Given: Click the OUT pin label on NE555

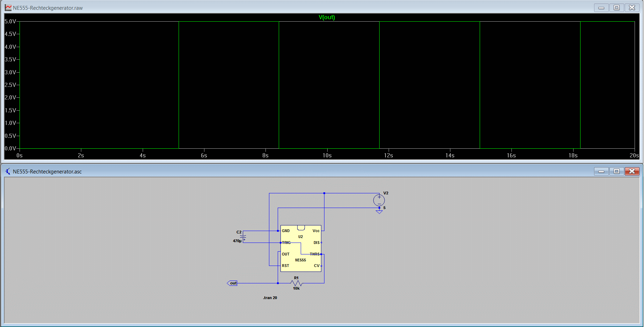Looking at the screenshot, I should coord(286,254).
